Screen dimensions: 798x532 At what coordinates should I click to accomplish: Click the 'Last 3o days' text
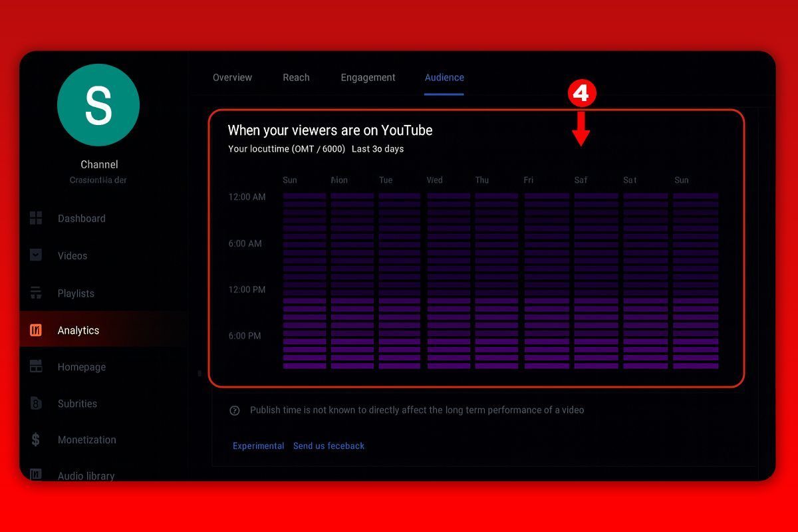378,149
